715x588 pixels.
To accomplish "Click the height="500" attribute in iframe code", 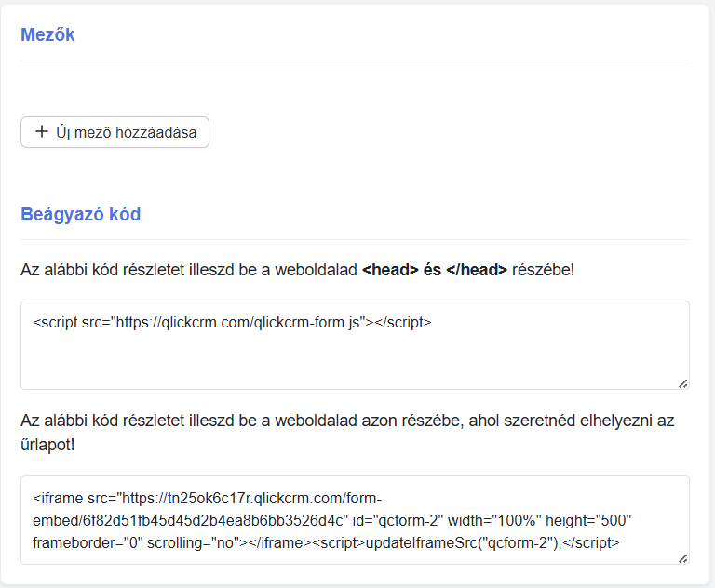I will (x=588, y=520).
